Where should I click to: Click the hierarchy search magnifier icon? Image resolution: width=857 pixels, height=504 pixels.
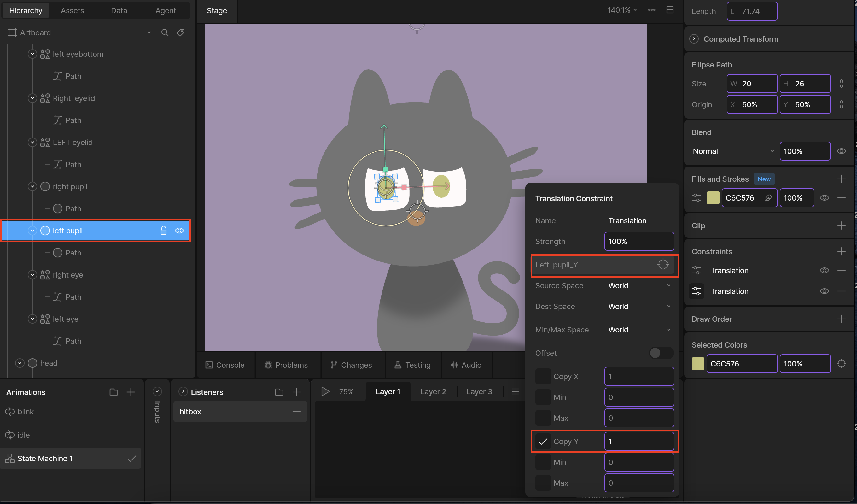tap(165, 33)
